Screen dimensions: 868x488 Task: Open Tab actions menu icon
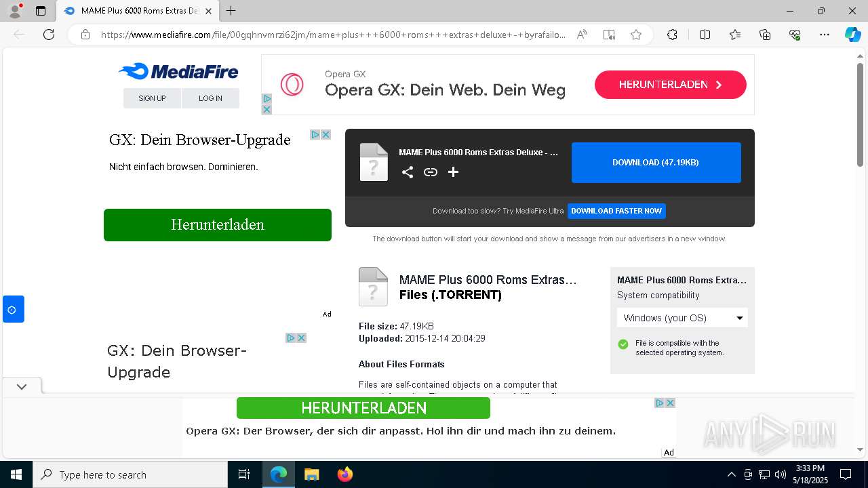[41, 11]
